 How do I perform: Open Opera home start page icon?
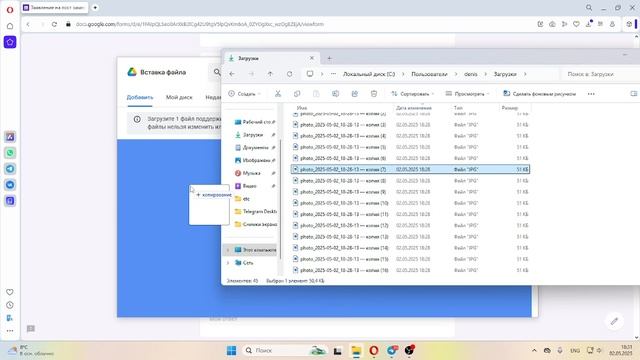click(x=10, y=26)
